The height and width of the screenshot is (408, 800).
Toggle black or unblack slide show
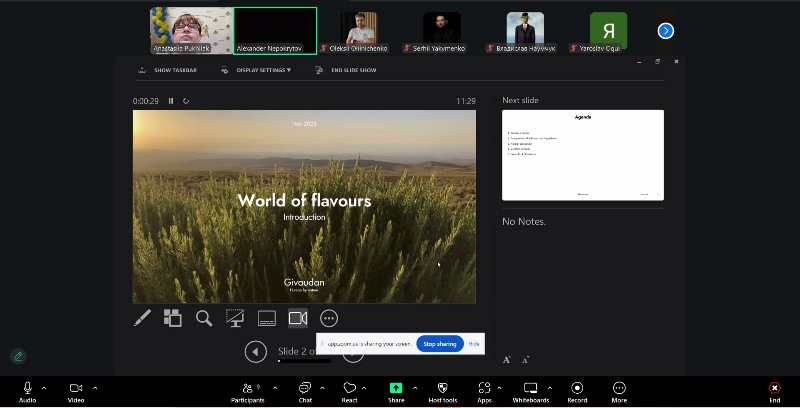coord(235,318)
